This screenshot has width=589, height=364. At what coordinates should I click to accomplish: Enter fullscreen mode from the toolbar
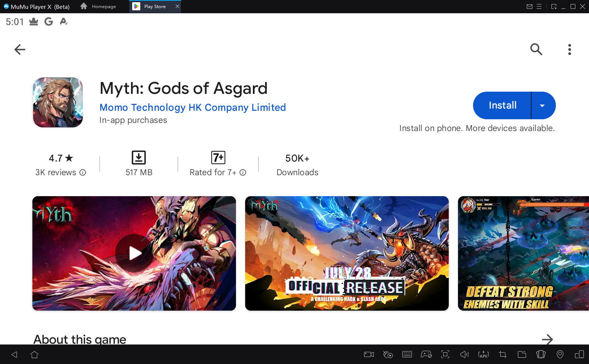click(x=445, y=354)
